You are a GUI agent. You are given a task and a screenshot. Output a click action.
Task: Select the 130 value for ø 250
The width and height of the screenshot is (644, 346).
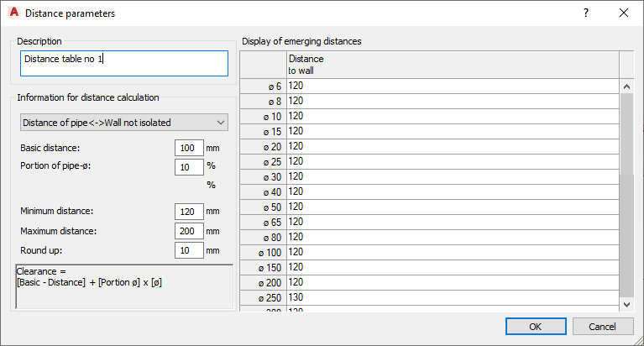pyautogui.click(x=453, y=297)
